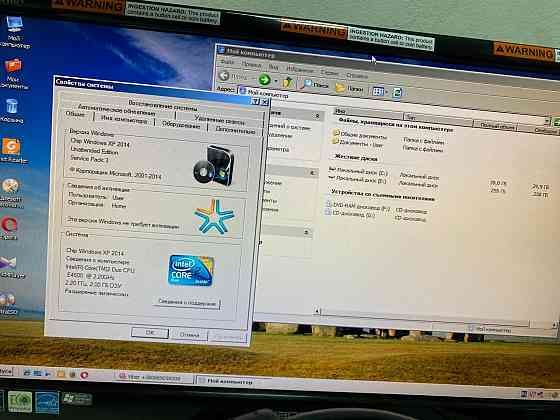The image size is (560, 420).
Task: Open dropdown arrow beside the Forward button
Action: coord(276,81)
